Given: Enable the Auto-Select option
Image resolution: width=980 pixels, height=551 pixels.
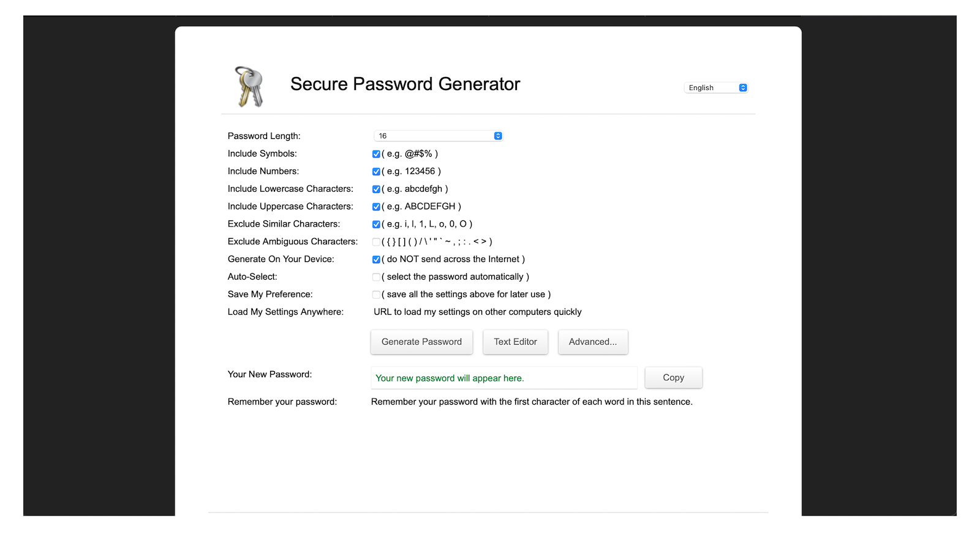Looking at the screenshot, I should (375, 277).
